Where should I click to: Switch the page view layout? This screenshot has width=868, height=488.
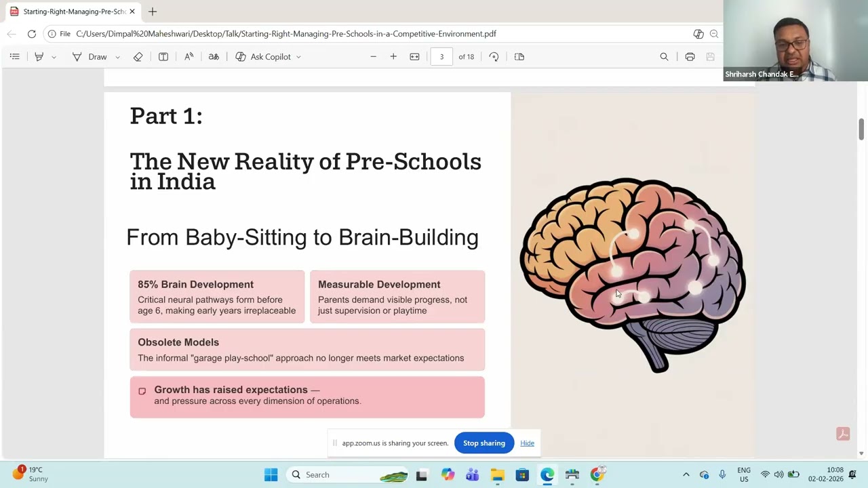pyautogui.click(x=519, y=57)
